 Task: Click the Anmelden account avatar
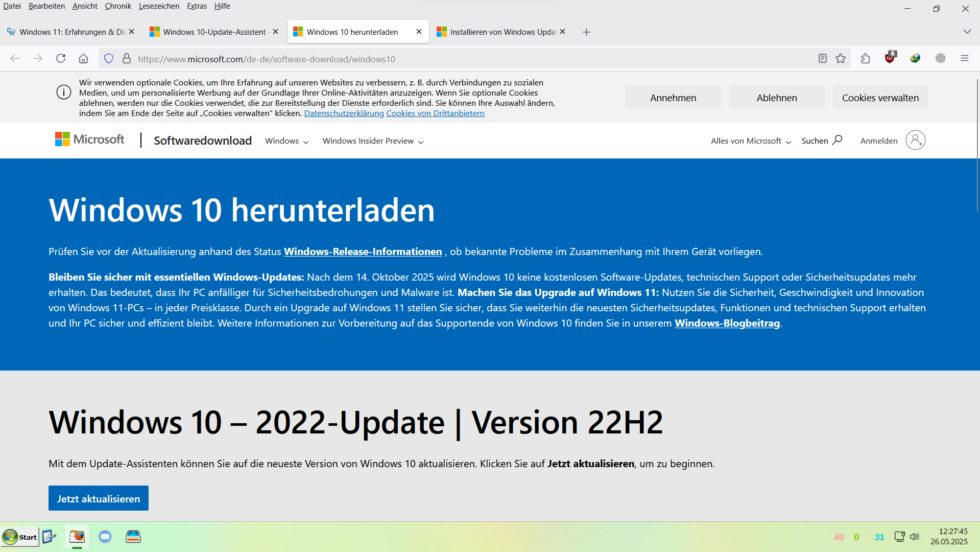coord(915,140)
